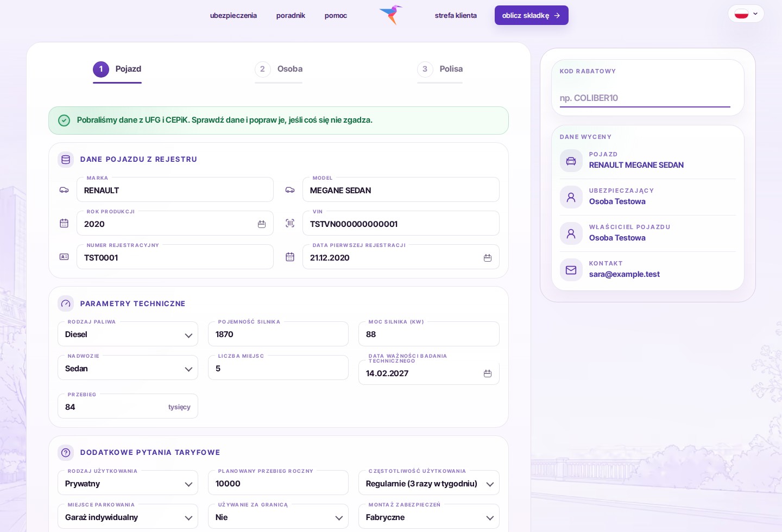Click the barcode icon beside VIN field
This screenshot has height=532, width=782.
290,223
